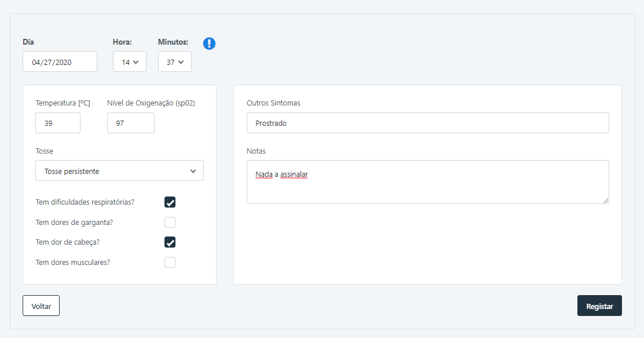
Task: Click the 'Minutos:' label
Action: [173, 42]
